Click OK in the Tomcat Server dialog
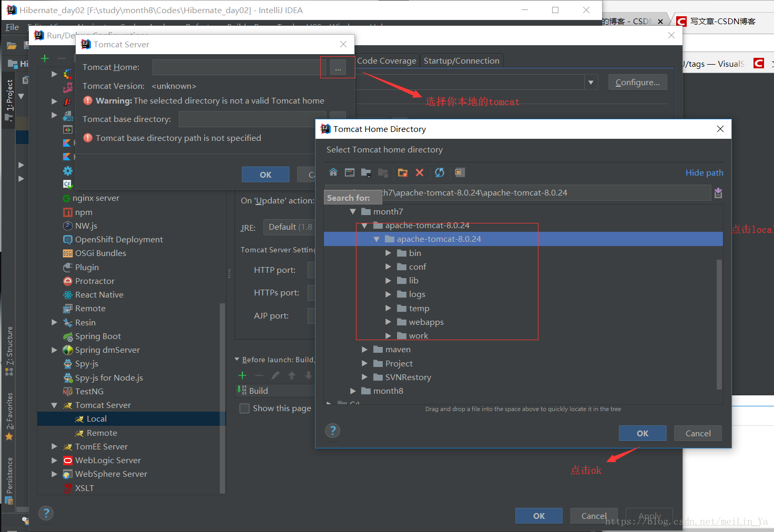774x532 pixels. (266, 175)
